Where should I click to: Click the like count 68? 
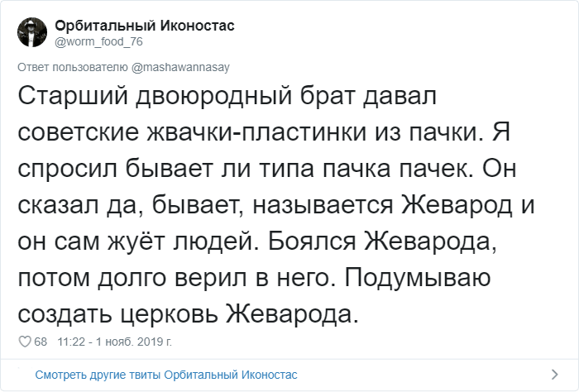point(41,342)
